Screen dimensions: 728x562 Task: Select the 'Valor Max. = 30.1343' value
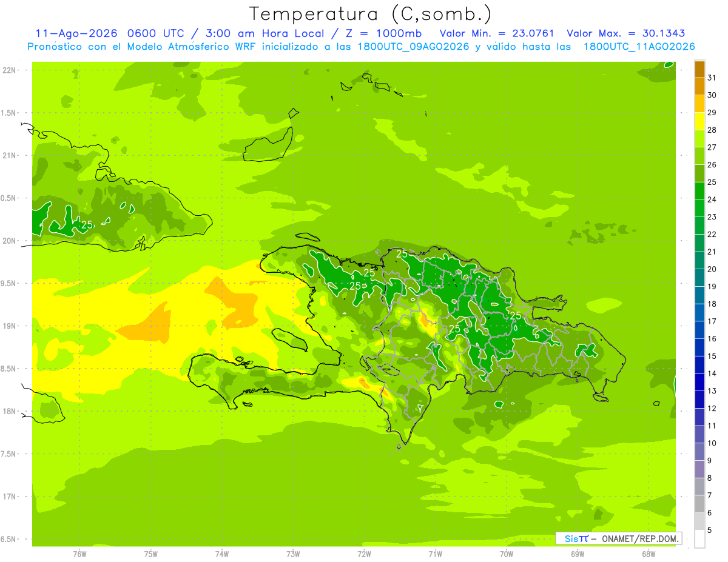pos(627,34)
